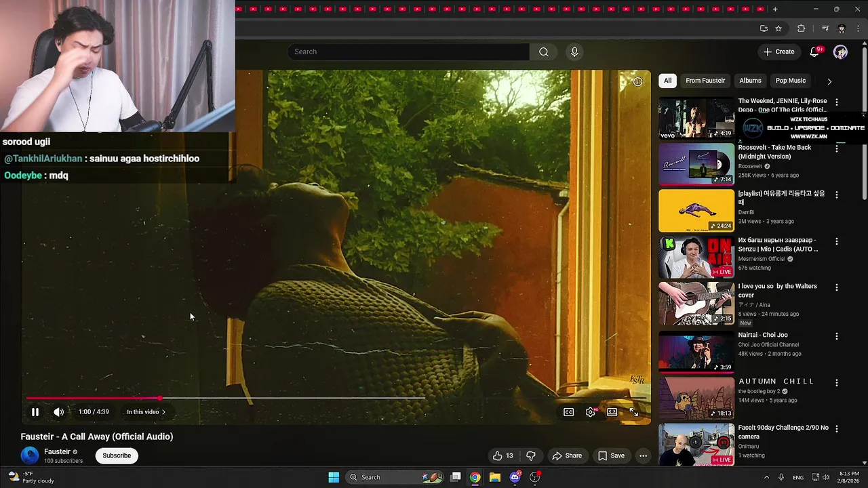
Task: Pause the video playback
Action: pyautogui.click(x=35, y=411)
